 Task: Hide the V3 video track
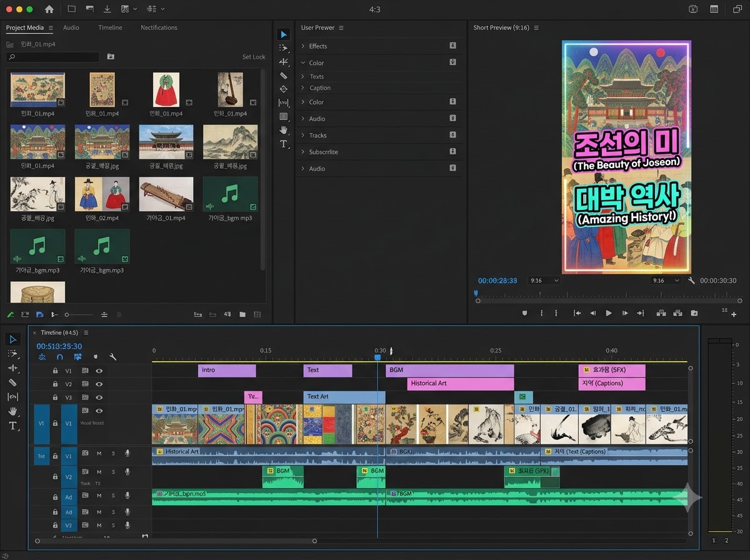99,397
